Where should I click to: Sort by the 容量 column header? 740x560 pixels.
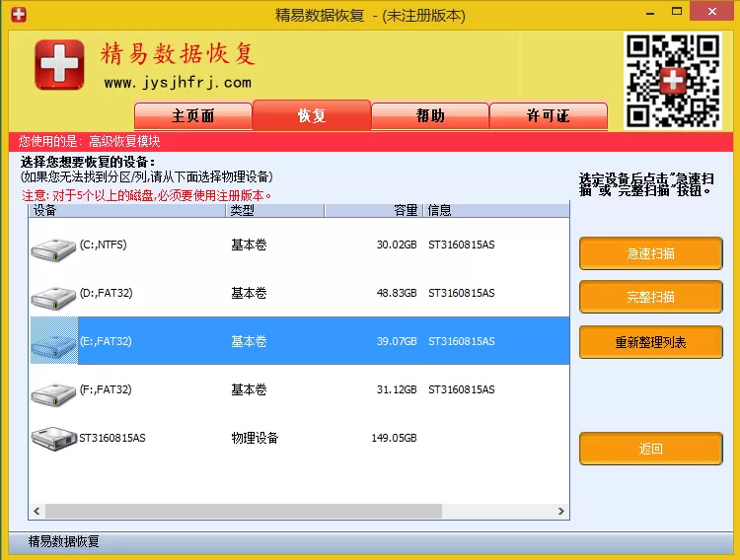point(374,210)
